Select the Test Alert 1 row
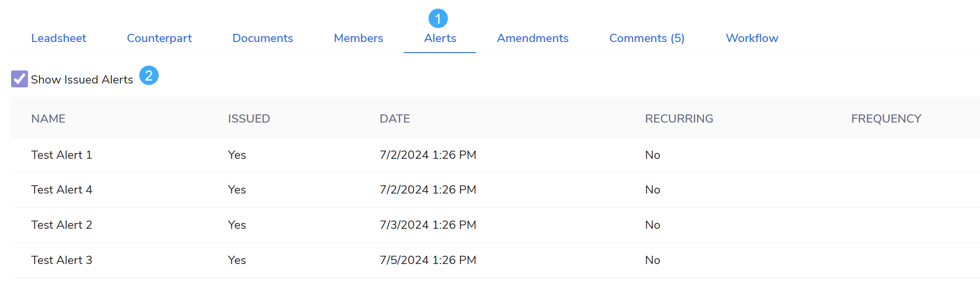980x305 pixels. coord(62,155)
